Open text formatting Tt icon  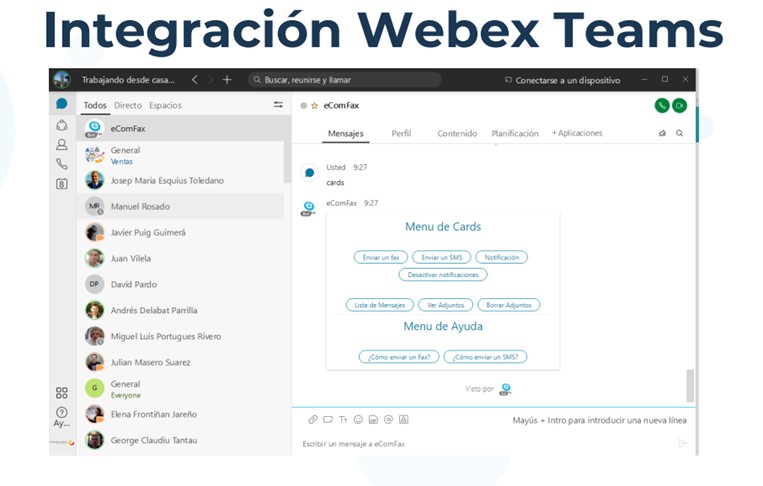point(343,419)
